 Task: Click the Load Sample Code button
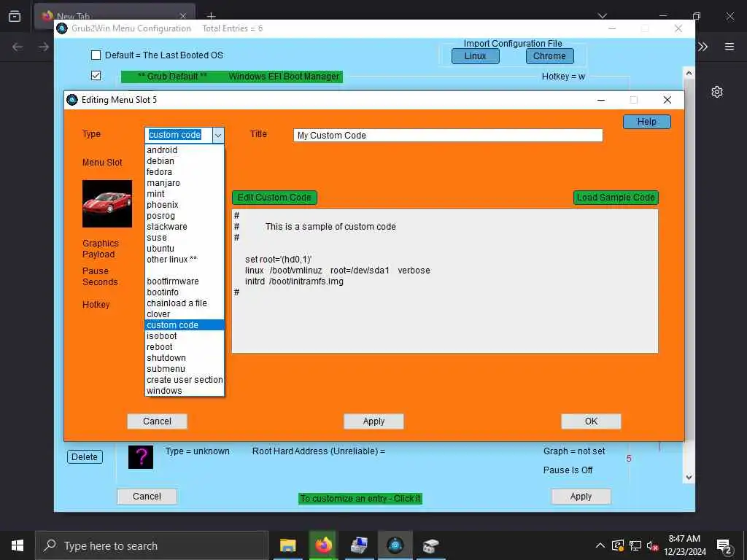click(616, 198)
